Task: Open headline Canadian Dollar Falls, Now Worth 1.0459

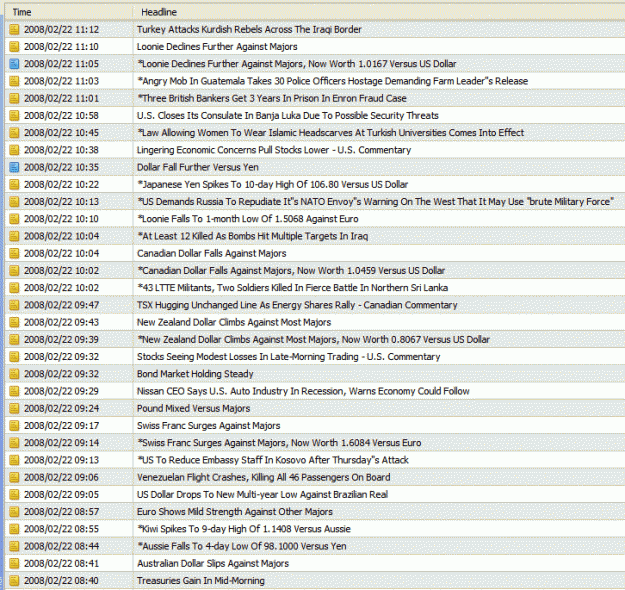Action: tap(291, 271)
